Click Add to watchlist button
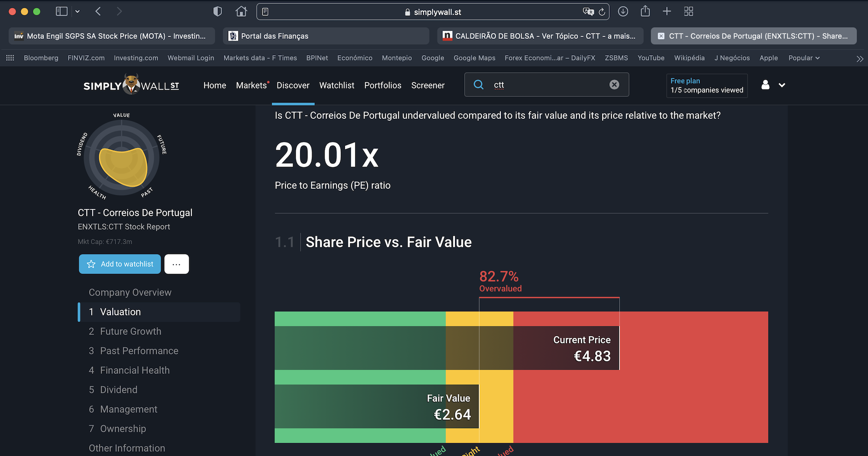Viewport: 868px width, 456px height. (120, 264)
